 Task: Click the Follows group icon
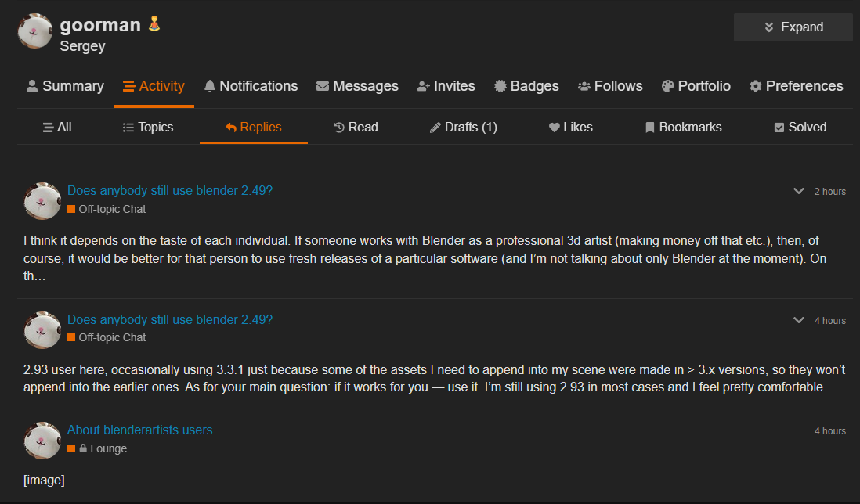click(x=584, y=86)
